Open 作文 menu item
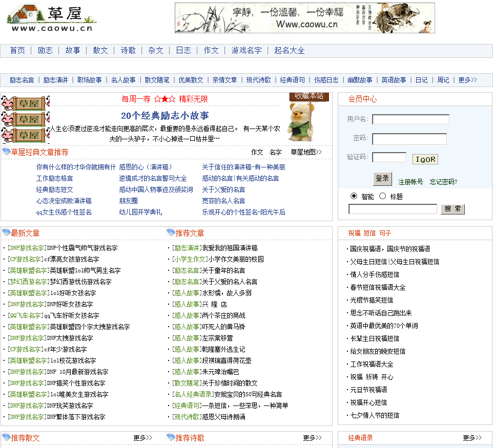The height and width of the screenshot is (448, 493). pyautogui.click(x=211, y=51)
